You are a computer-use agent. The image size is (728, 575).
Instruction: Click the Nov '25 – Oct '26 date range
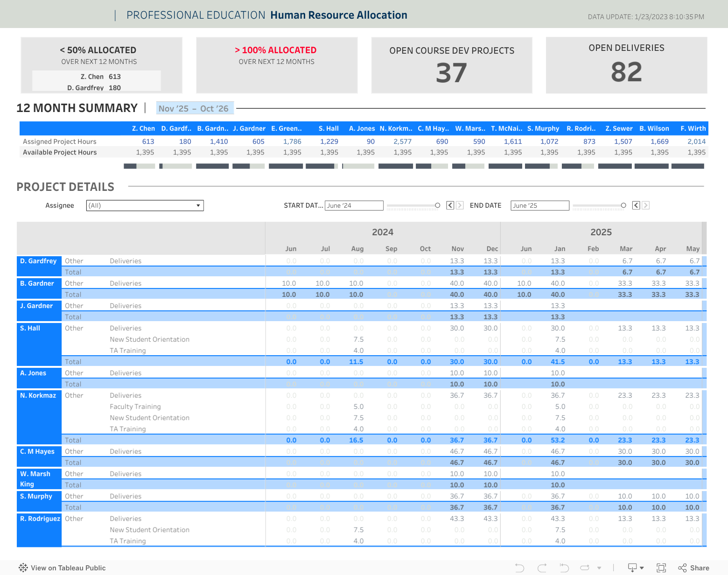click(x=194, y=108)
